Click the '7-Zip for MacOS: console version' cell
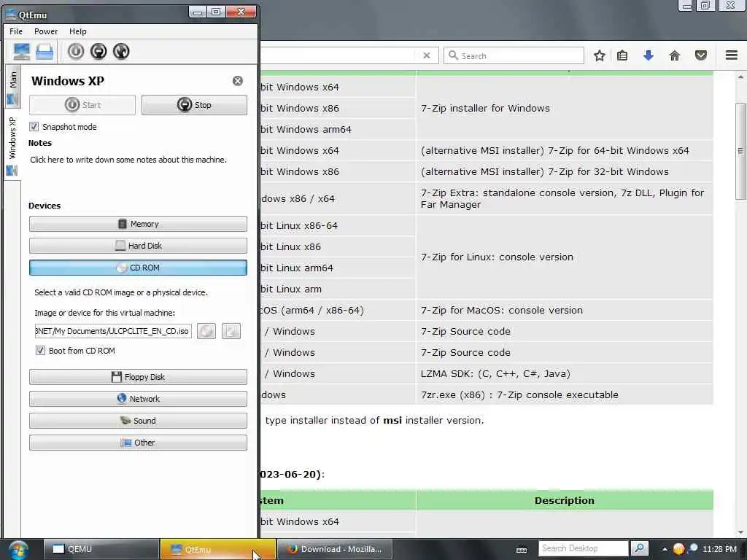 [565, 310]
